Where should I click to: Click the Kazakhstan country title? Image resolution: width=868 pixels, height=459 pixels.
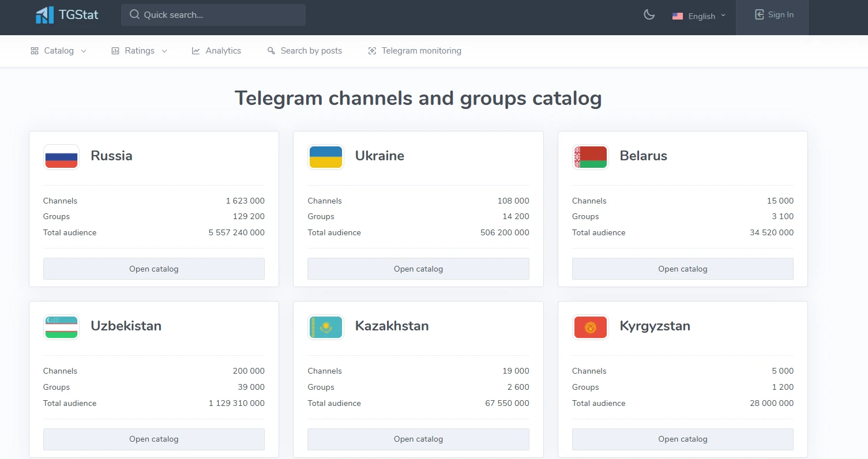(x=392, y=326)
